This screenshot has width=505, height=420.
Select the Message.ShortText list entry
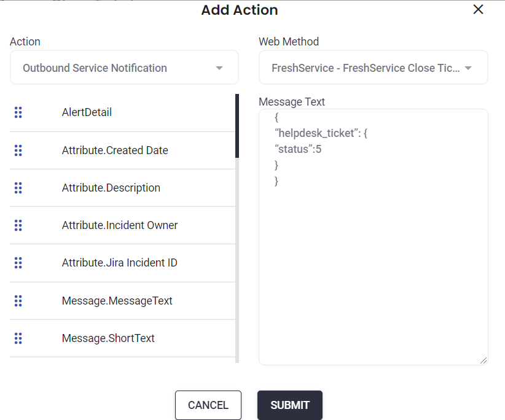pyautogui.click(x=108, y=338)
